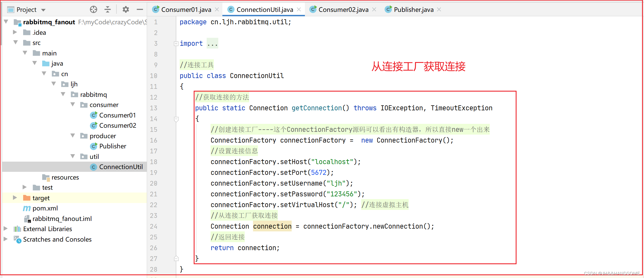Close the Publisher.java tab
Viewport: 644px width, 278px height.
pos(439,10)
